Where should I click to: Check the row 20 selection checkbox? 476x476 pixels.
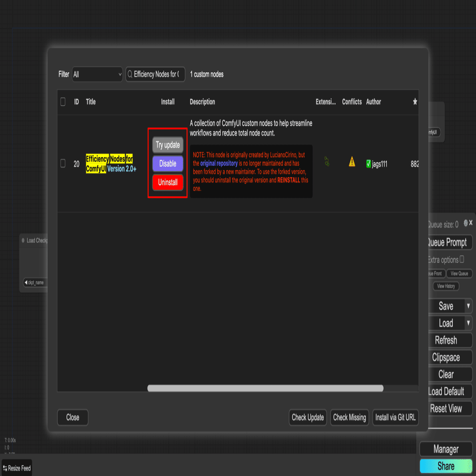tap(63, 164)
